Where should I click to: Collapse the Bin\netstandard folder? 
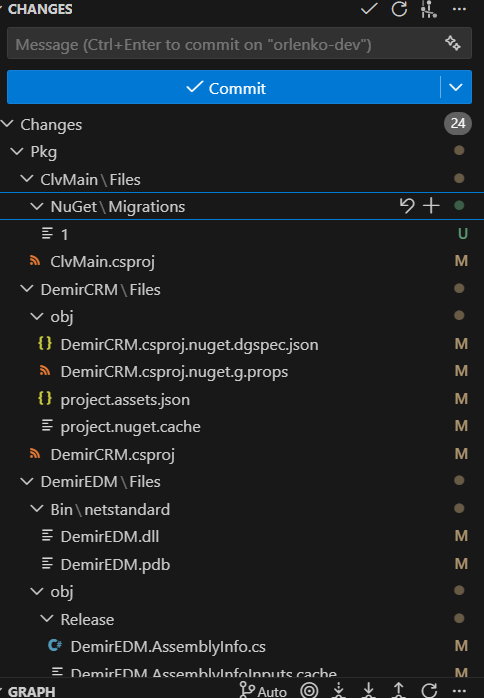(x=37, y=508)
